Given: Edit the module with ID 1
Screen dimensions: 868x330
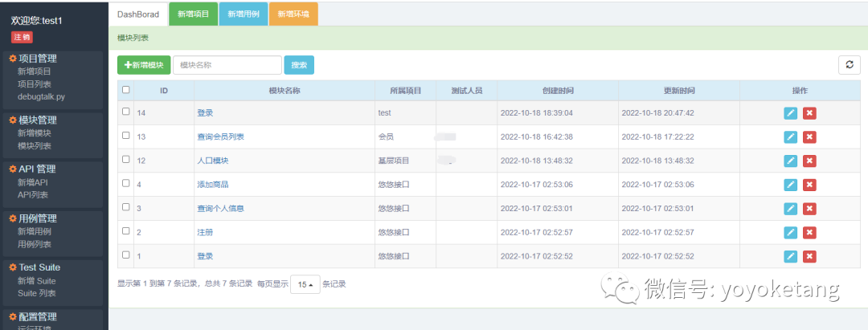Looking at the screenshot, I should (x=791, y=256).
